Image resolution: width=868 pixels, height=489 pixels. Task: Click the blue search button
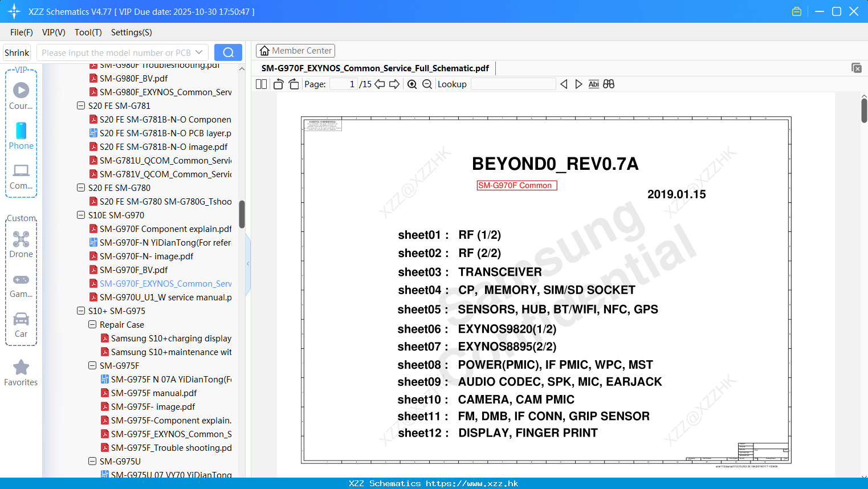coord(228,52)
